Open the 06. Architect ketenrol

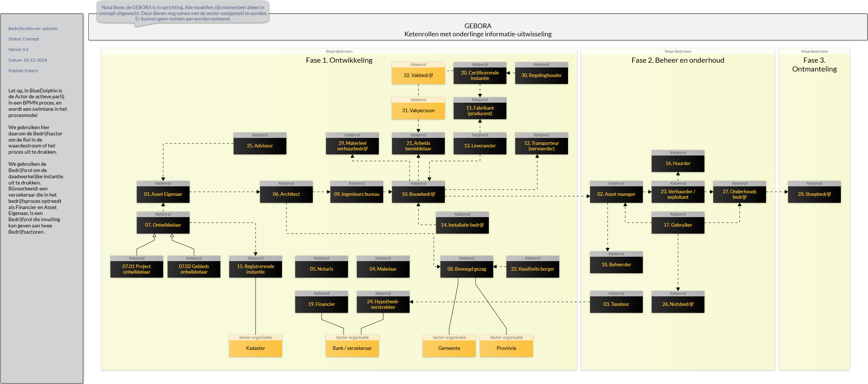(286, 192)
